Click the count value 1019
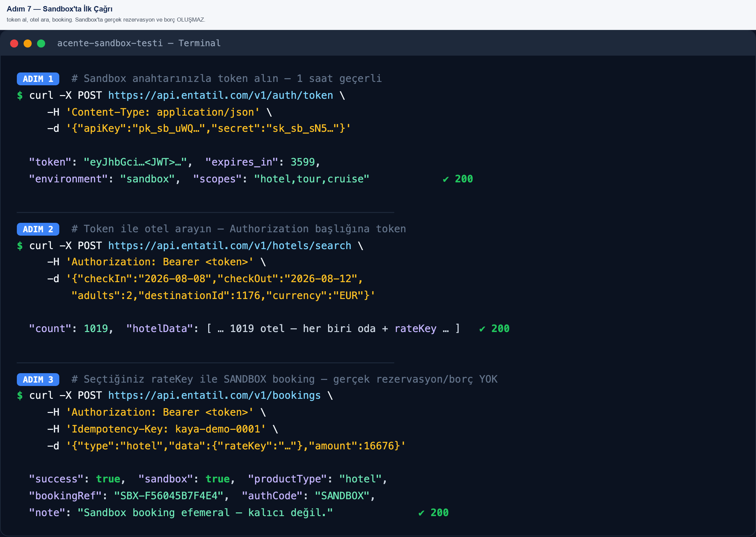The width and height of the screenshot is (756, 537). [x=96, y=329]
